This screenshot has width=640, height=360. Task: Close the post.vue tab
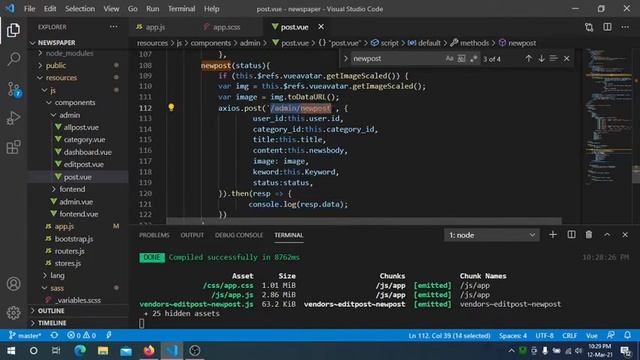tap(321, 27)
